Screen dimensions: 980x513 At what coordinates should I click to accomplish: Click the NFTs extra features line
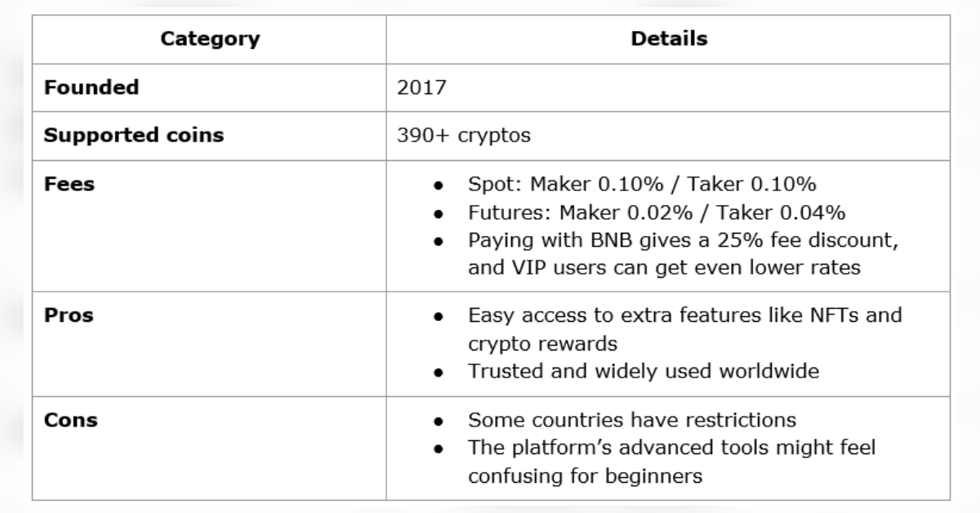coord(684,315)
